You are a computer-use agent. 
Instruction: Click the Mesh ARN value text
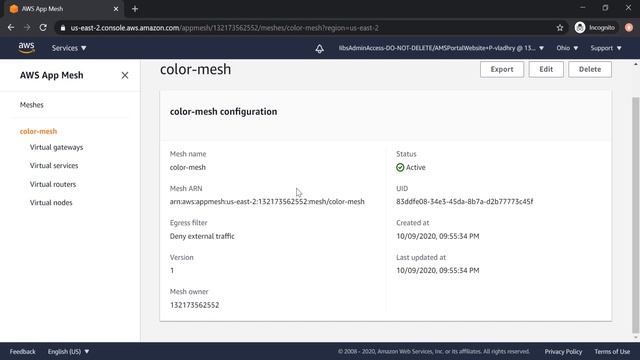click(267, 202)
